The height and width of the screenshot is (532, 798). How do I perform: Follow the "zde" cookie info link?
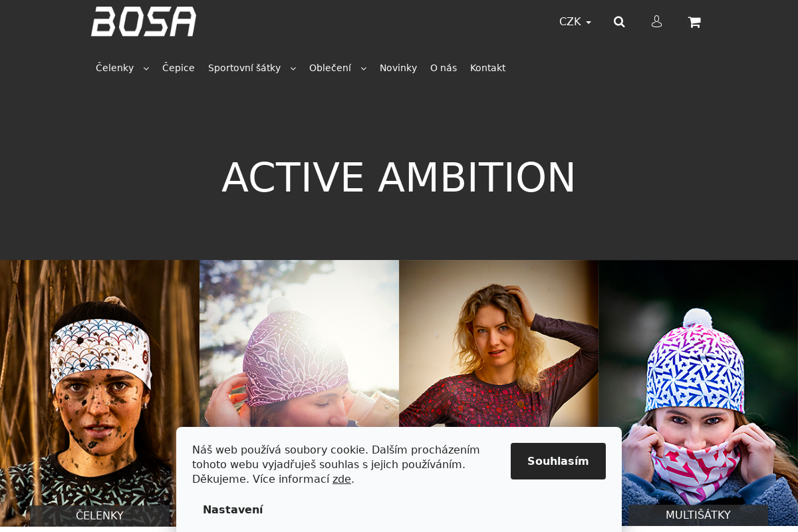pyautogui.click(x=342, y=479)
